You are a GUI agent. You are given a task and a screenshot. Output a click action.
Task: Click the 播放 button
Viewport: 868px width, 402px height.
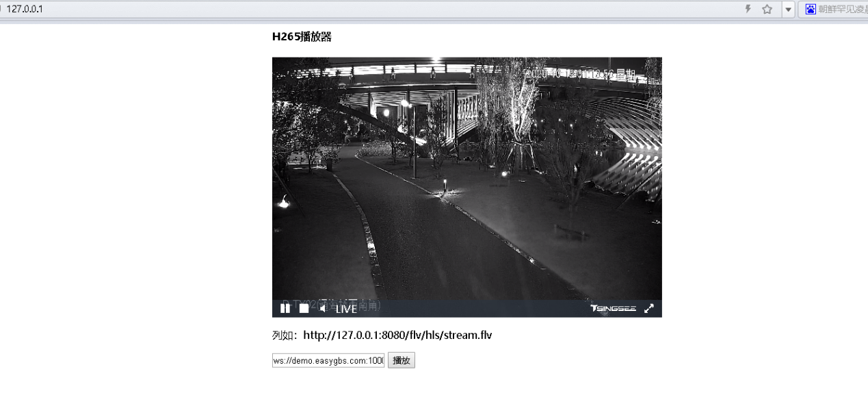[402, 360]
